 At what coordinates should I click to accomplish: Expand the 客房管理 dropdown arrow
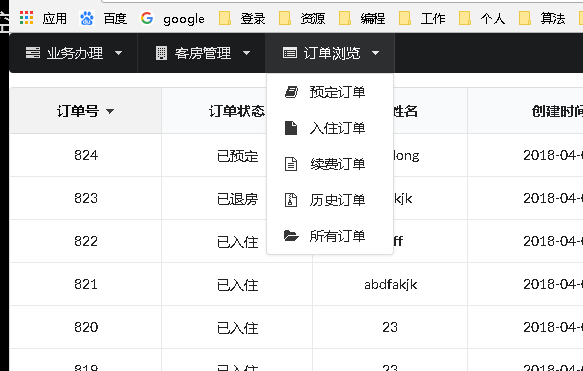point(247,53)
